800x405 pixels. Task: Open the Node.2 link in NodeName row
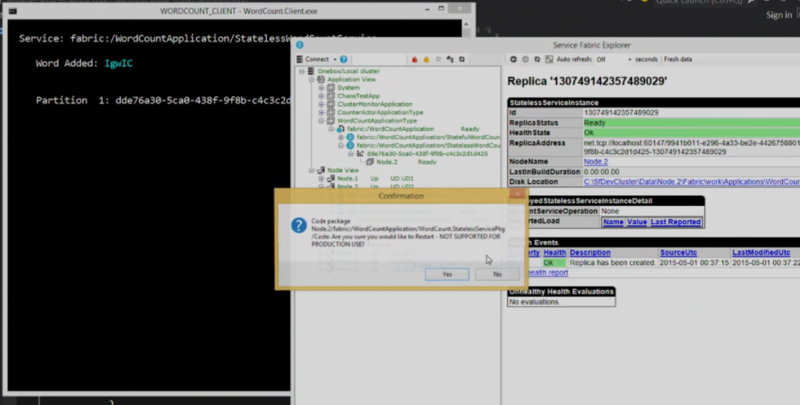(x=595, y=162)
